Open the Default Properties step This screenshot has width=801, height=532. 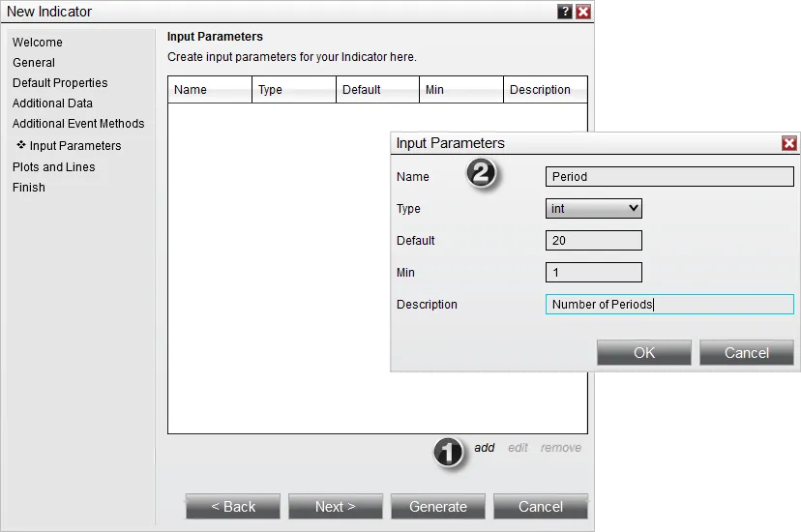(60, 83)
